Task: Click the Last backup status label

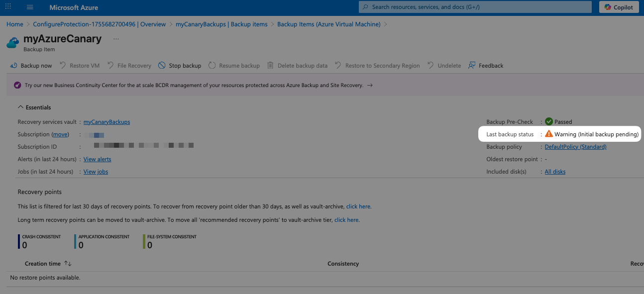Action: (x=510, y=134)
